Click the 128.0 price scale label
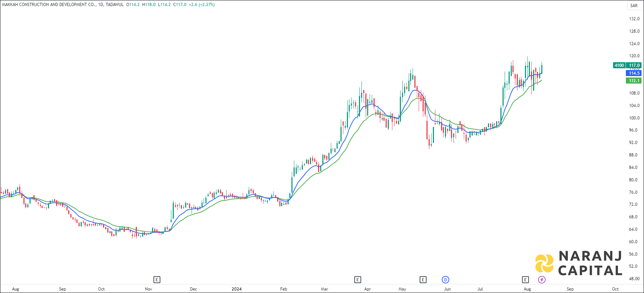This screenshot has height=293, width=644. (634, 31)
